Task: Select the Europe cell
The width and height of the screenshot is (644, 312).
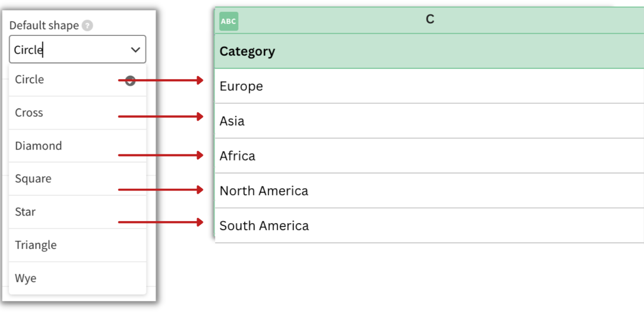Action: pyautogui.click(x=241, y=86)
